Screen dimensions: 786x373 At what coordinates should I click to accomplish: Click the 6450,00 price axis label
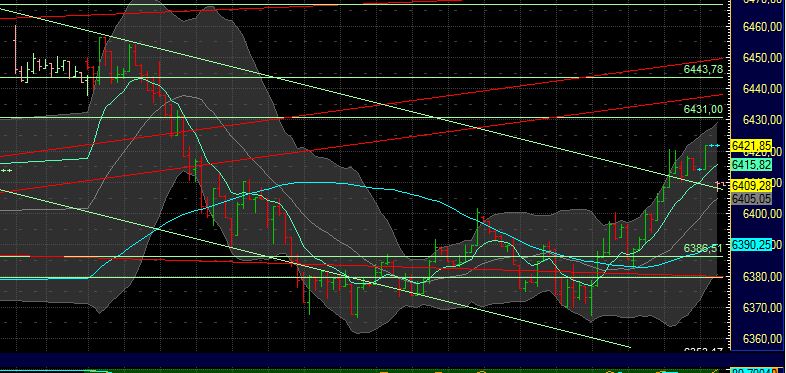pyautogui.click(x=762, y=58)
